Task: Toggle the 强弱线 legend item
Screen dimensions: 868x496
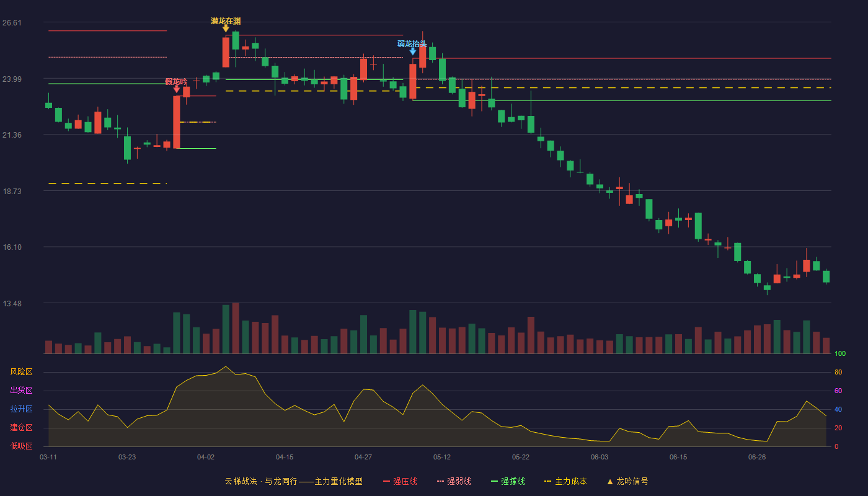Action: click(454, 481)
